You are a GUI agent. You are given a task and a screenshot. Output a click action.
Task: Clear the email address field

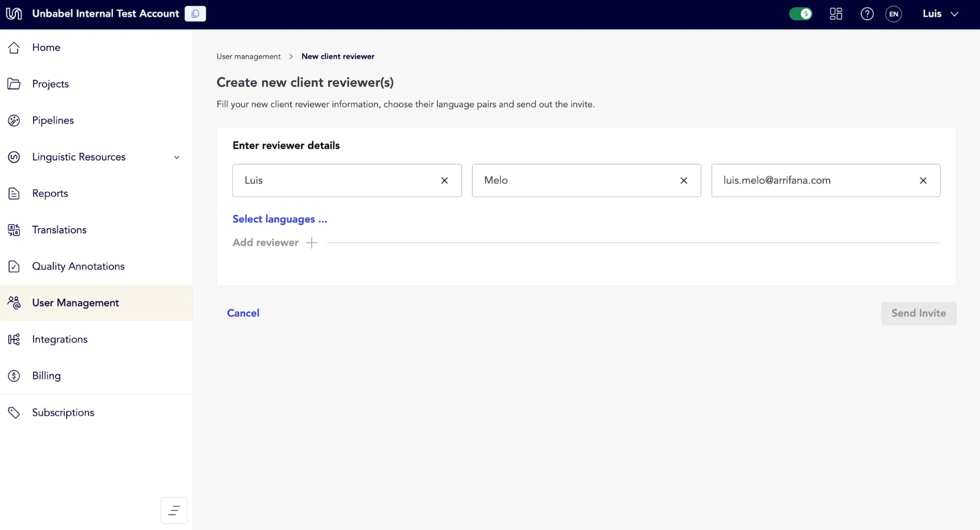point(923,181)
